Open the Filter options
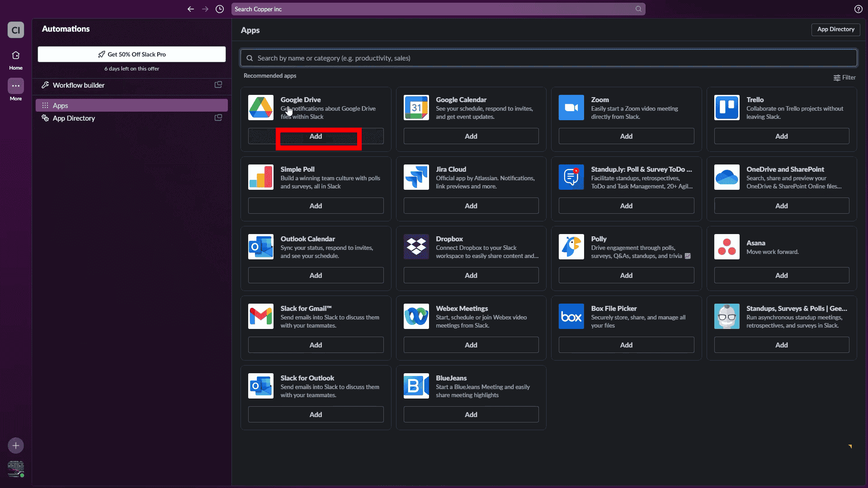This screenshot has height=488, width=868. 844,78
